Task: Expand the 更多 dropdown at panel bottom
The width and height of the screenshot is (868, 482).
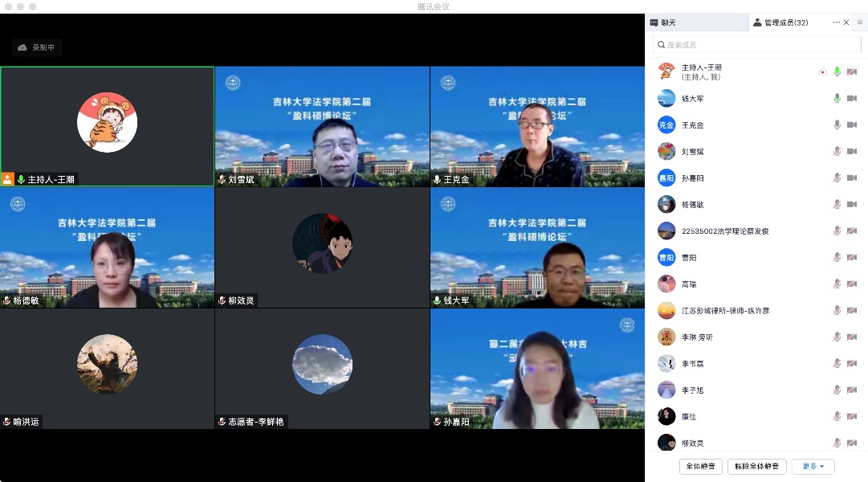Action: pos(813,466)
